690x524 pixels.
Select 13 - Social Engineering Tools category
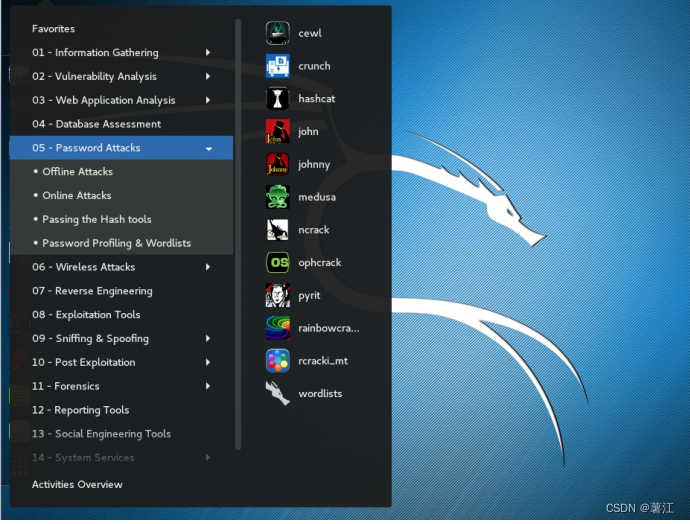[x=121, y=434]
